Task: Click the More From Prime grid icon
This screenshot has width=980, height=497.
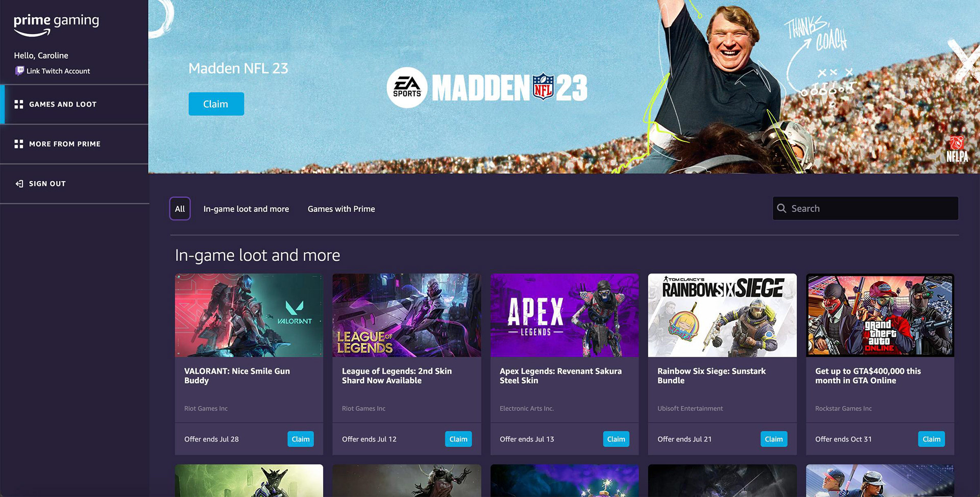Action: click(19, 144)
